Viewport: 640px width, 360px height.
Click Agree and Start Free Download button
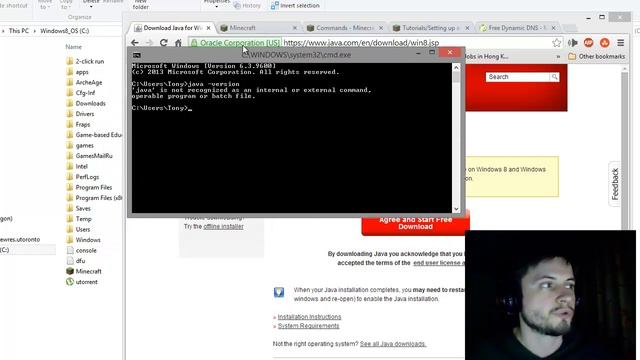point(415,223)
